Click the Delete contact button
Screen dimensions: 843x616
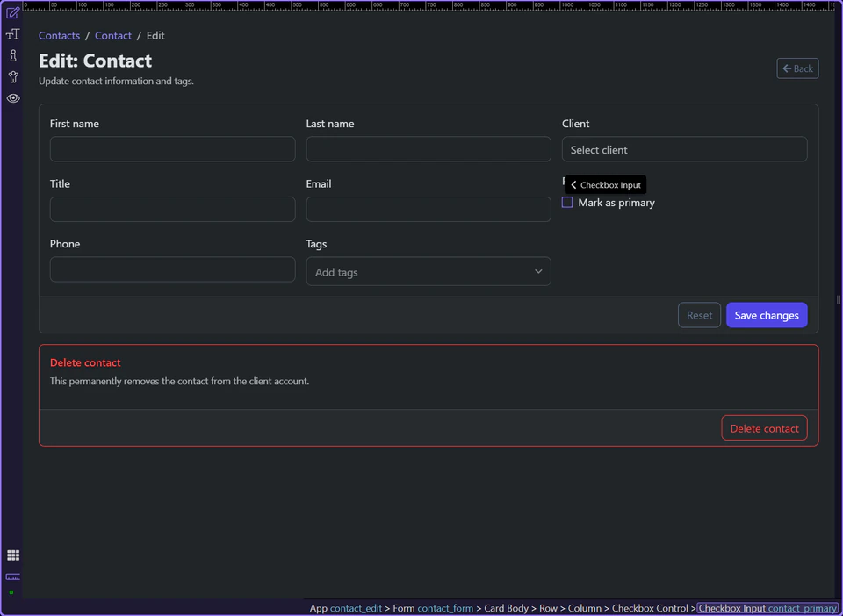pyautogui.click(x=763, y=427)
